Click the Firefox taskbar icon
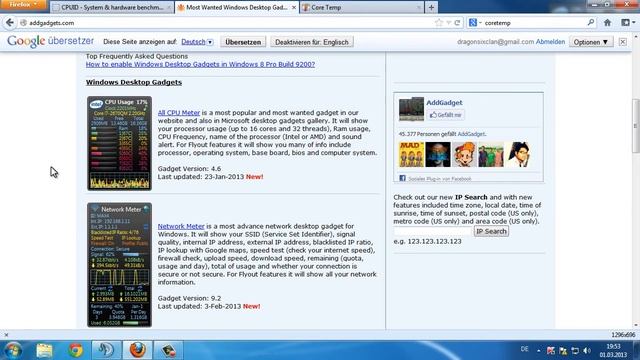This screenshot has height=360, width=640. [138, 350]
